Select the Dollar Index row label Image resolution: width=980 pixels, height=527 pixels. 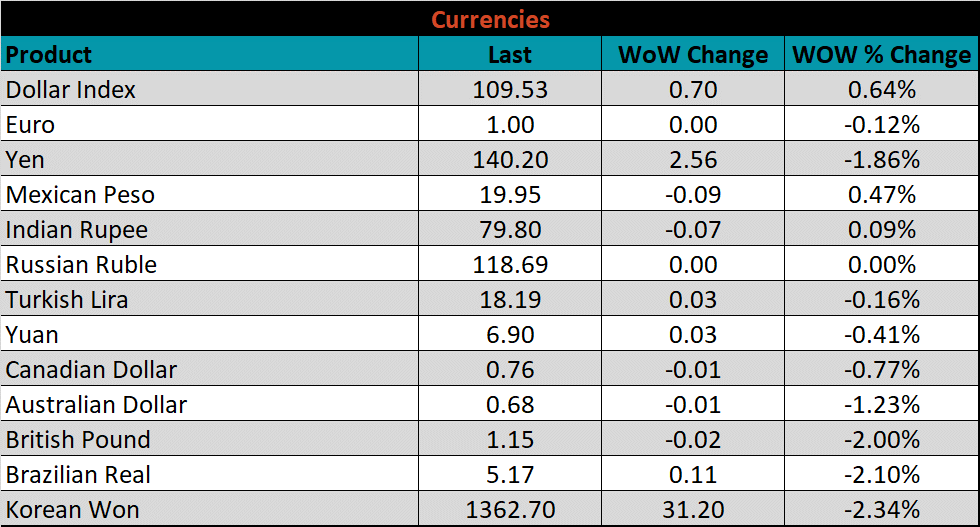click(x=71, y=90)
